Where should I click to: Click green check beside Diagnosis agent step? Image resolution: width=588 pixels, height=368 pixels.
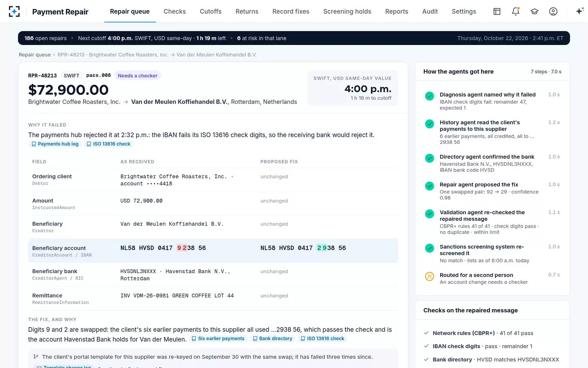(430, 96)
